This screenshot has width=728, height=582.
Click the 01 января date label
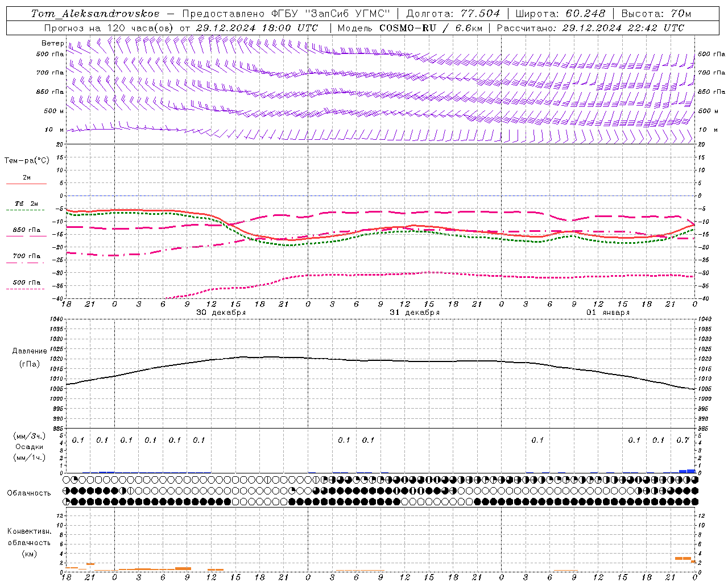pyautogui.click(x=608, y=313)
